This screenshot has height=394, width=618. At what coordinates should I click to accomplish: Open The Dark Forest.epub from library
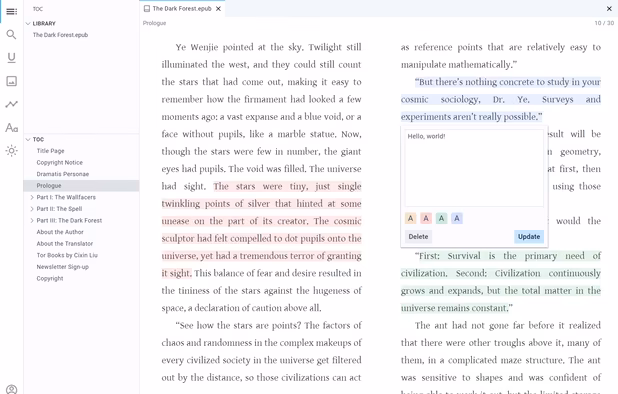tap(60, 35)
